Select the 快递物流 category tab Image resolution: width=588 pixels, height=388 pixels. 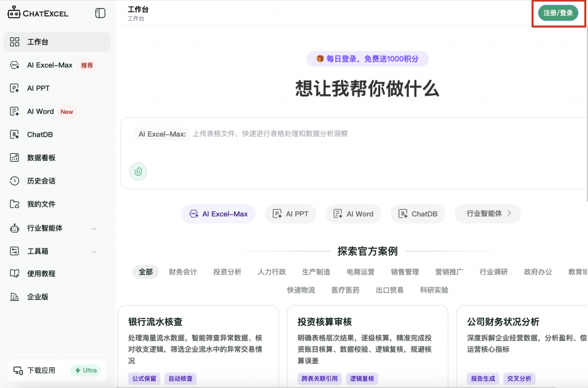[x=301, y=290]
